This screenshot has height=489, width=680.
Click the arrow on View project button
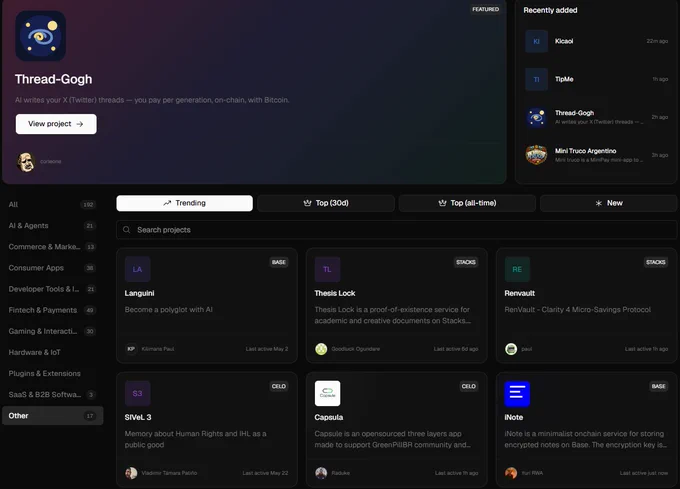(x=80, y=124)
